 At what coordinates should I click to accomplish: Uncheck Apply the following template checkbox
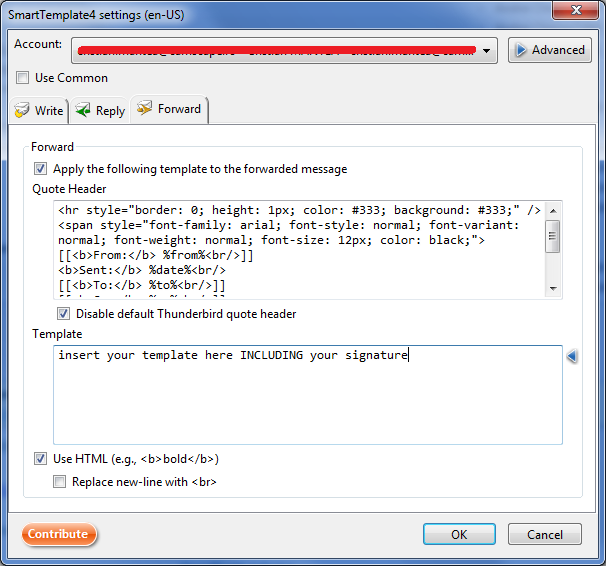click(41, 169)
